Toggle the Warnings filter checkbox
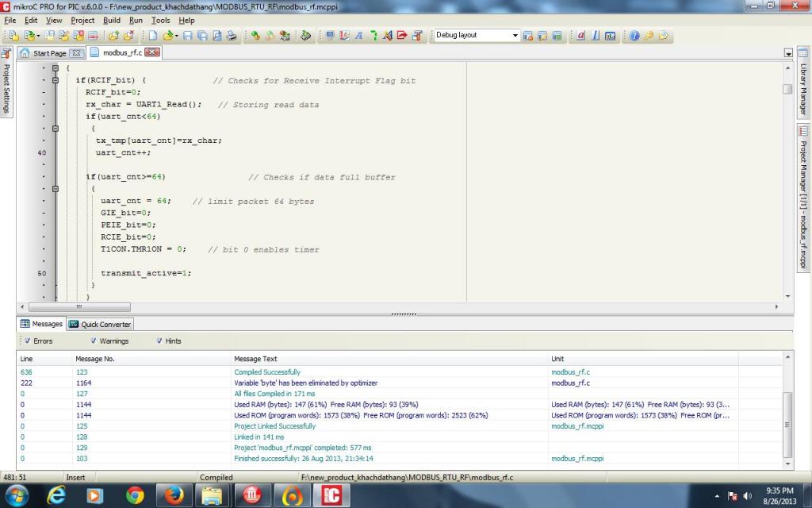The height and width of the screenshot is (508, 812). [94, 341]
